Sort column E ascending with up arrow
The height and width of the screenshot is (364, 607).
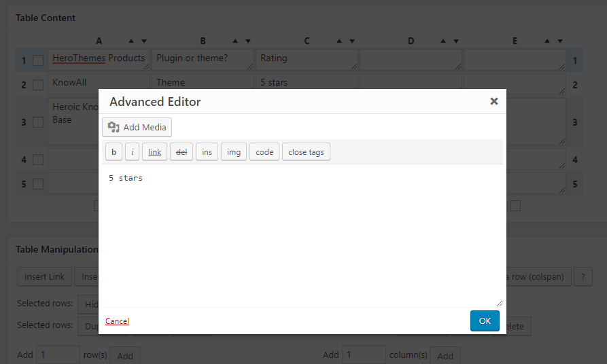[x=547, y=41]
